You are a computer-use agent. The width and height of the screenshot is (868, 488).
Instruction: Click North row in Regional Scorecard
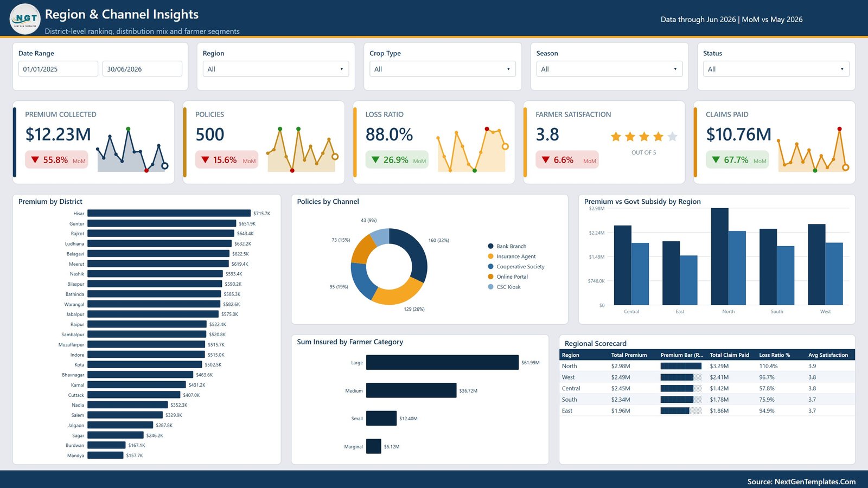[x=707, y=366]
